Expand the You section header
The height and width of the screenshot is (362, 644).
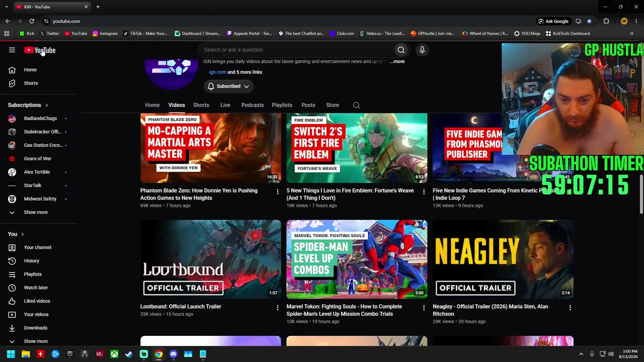[x=16, y=234]
